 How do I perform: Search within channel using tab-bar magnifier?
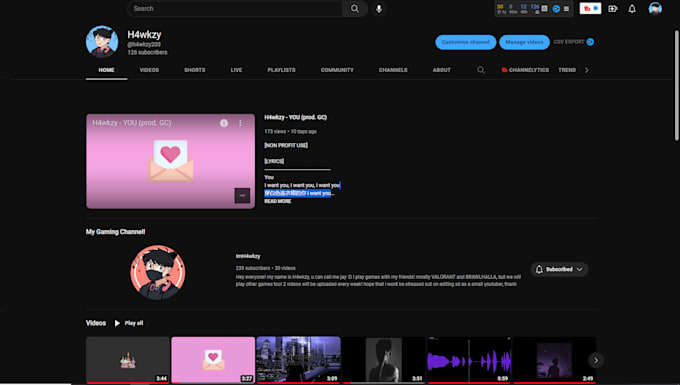tap(481, 70)
